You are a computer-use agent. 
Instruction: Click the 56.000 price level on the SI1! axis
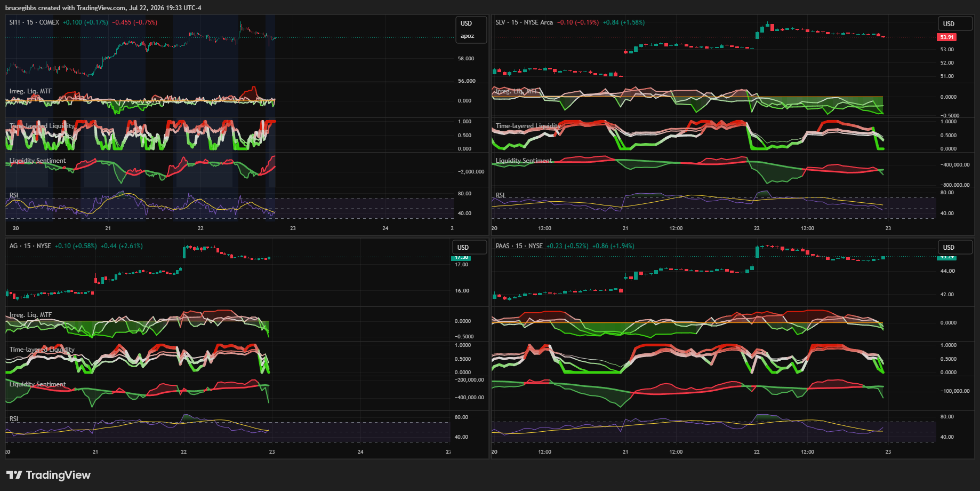pyautogui.click(x=467, y=81)
